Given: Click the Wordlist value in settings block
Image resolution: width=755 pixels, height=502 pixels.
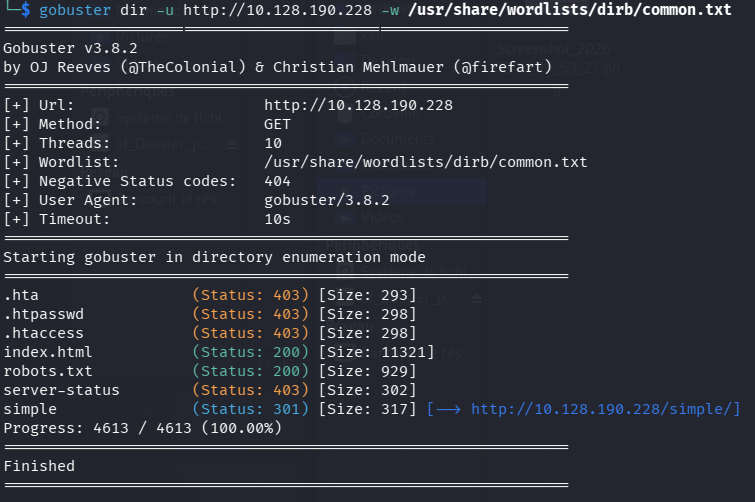Looking at the screenshot, I should (x=425, y=163).
